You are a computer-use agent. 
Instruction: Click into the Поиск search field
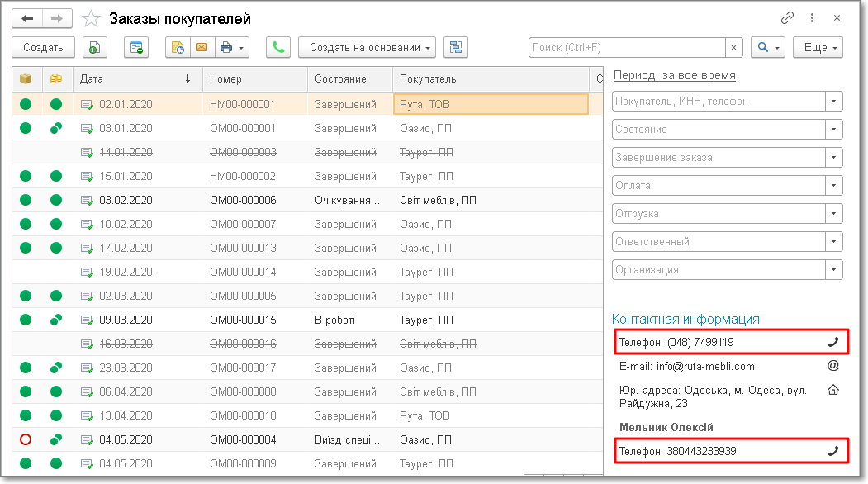pos(627,48)
